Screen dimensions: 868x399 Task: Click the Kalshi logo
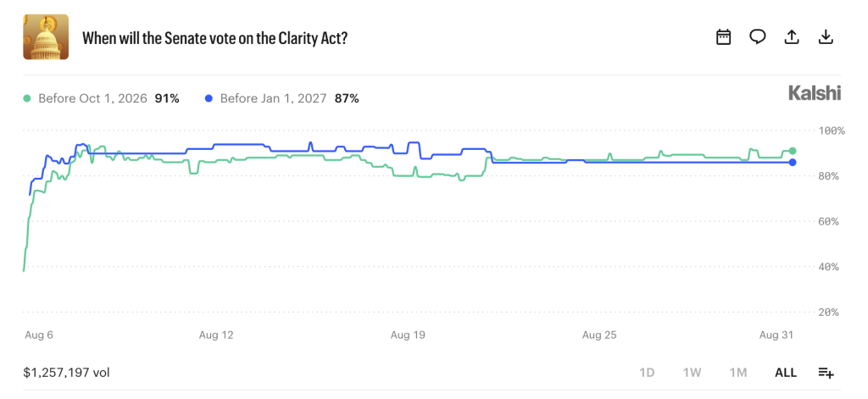[x=815, y=94]
